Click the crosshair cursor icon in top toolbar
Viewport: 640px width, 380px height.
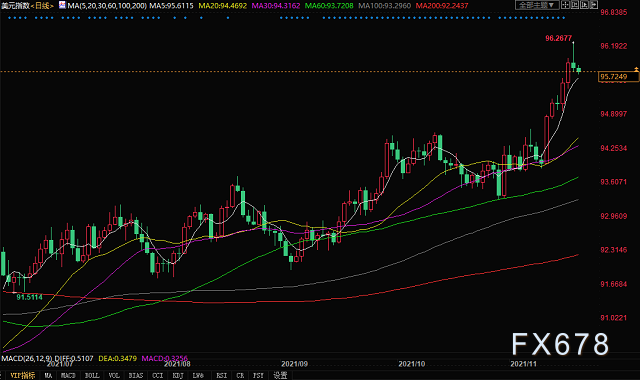click(565, 5)
